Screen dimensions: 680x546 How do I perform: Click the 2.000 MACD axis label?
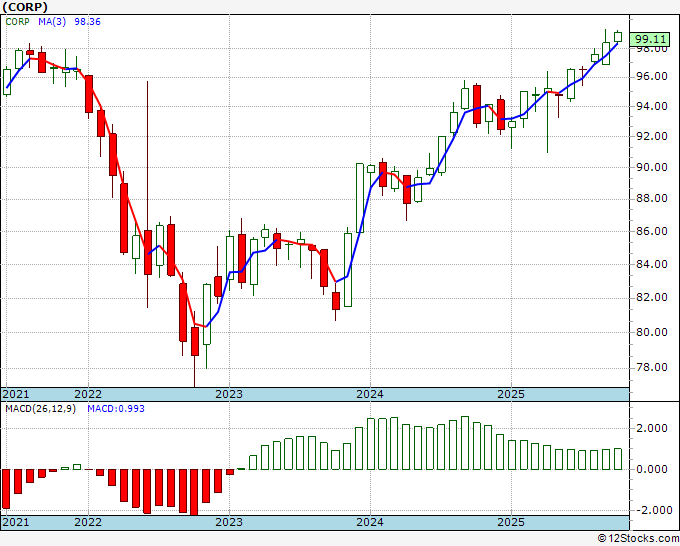tap(652, 428)
